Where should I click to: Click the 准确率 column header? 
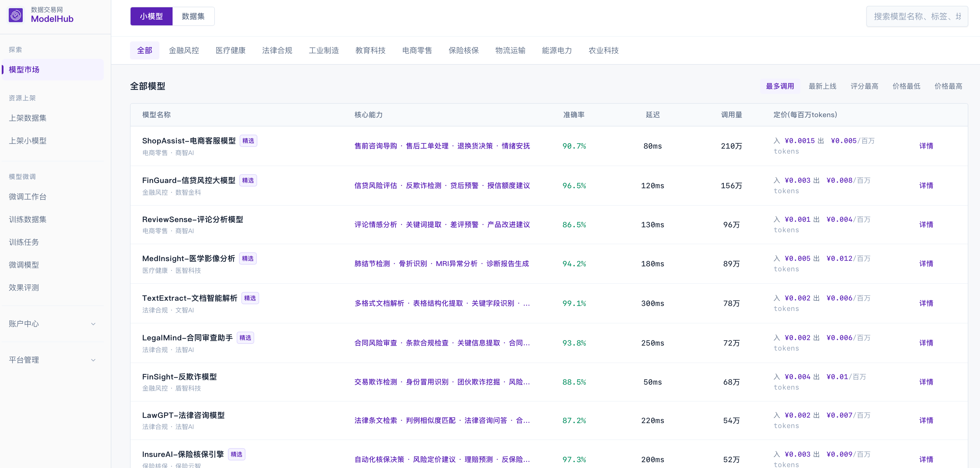574,115
